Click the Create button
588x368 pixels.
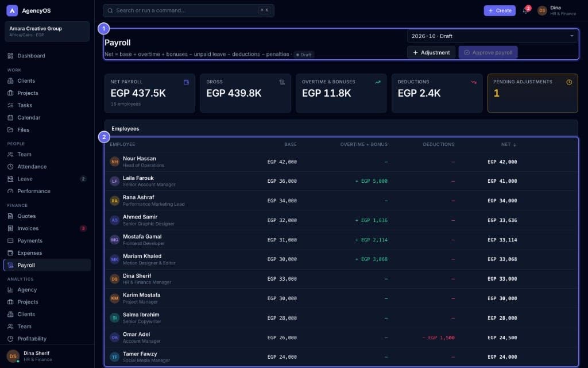pyautogui.click(x=500, y=10)
